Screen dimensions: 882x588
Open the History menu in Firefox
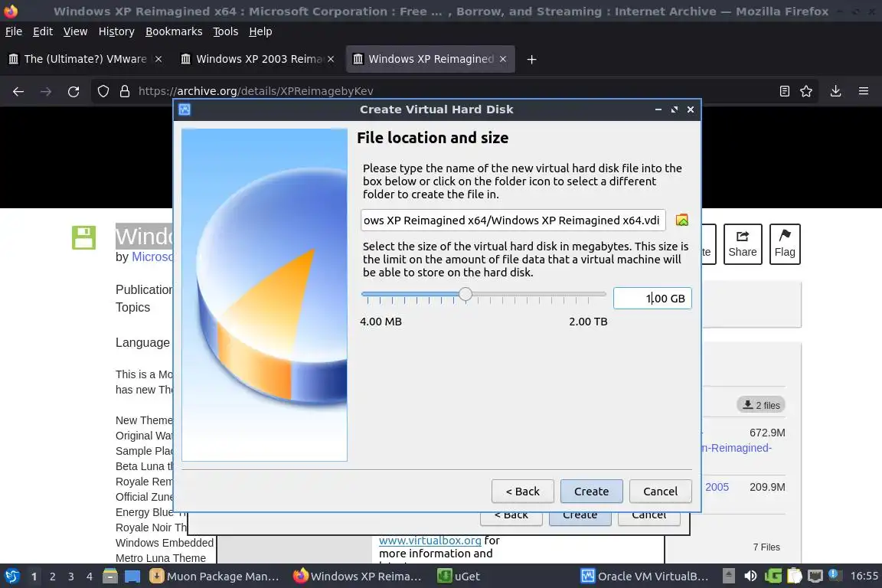coord(116,31)
